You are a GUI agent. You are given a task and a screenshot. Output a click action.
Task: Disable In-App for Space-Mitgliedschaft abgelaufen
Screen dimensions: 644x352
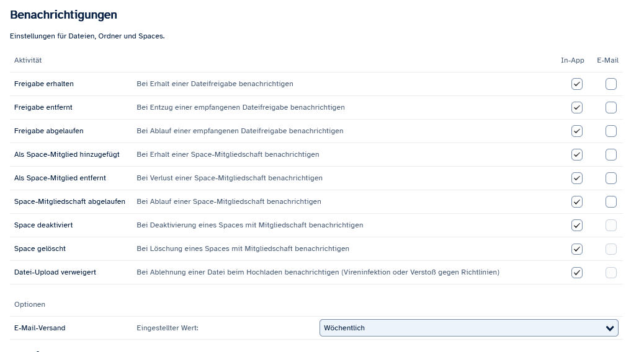pyautogui.click(x=577, y=202)
